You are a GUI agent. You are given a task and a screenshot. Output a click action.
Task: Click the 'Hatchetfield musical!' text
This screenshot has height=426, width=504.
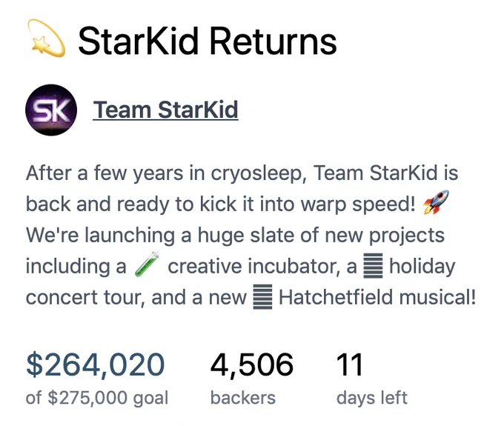[x=377, y=297]
